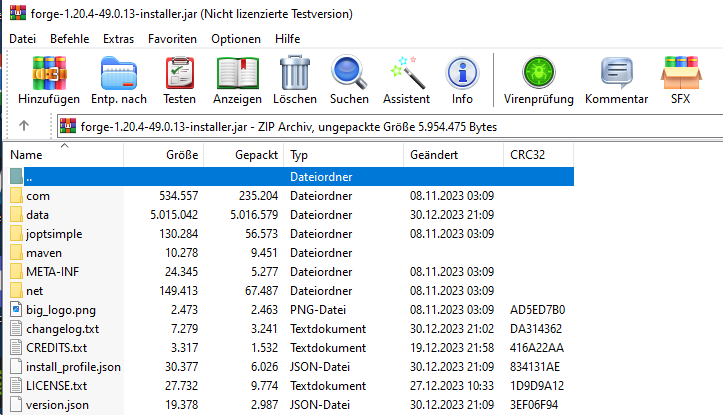The image size is (723, 415).
Task: Select CREDITS.txt file name
Action: [x=56, y=348]
